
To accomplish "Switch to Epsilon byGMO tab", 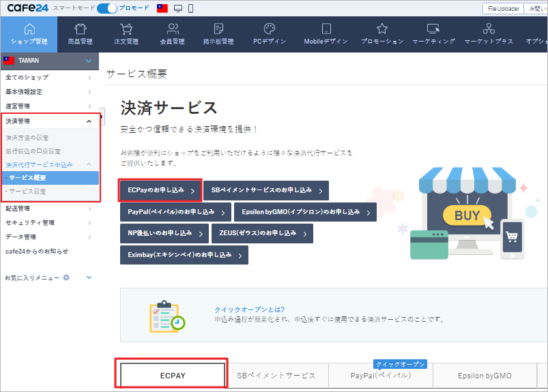I will click(x=485, y=376).
